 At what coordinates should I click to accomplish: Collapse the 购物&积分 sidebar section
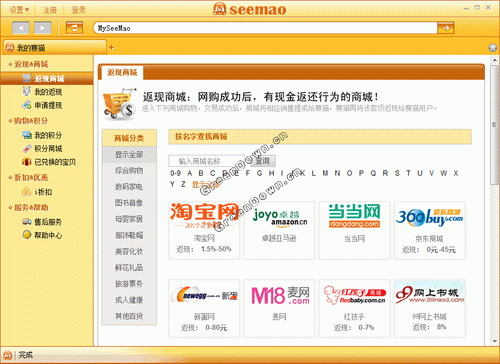[28, 121]
